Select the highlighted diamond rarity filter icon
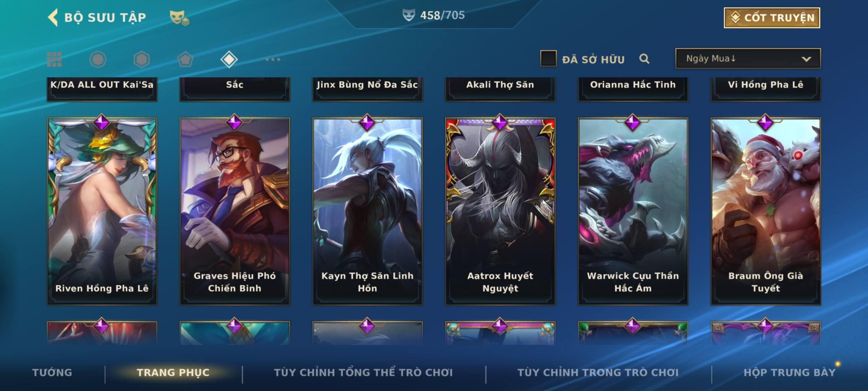 [x=229, y=59]
